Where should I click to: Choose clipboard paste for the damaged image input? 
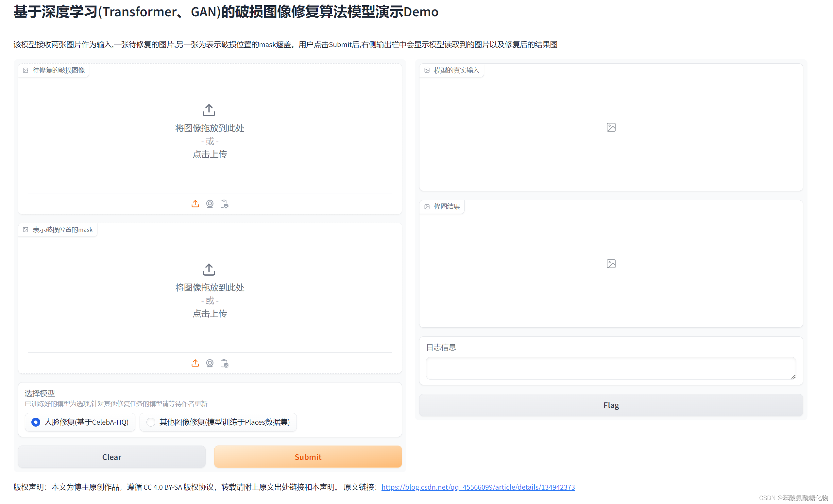[224, 204]
